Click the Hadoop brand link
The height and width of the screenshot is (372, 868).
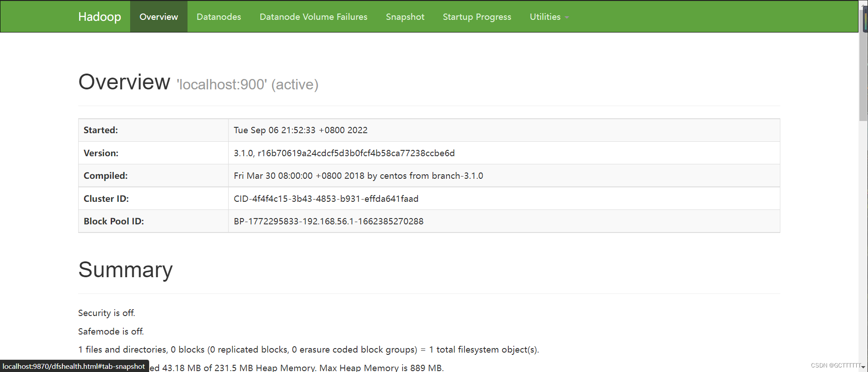click(x=99, y=17)
